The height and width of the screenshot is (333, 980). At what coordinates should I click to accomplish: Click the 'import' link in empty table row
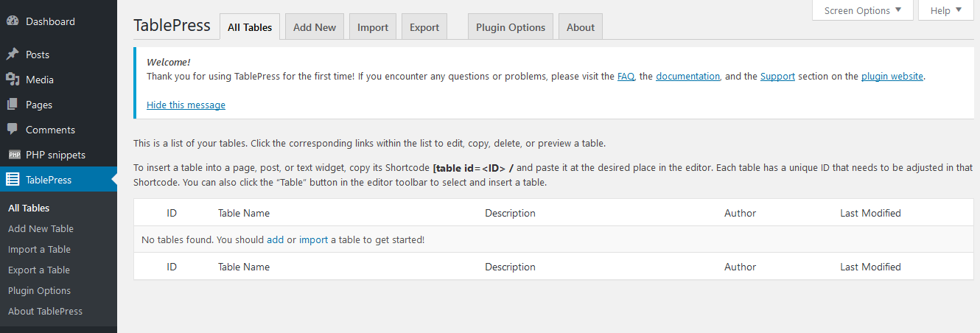pyautogui.click(x=313, y=239)
